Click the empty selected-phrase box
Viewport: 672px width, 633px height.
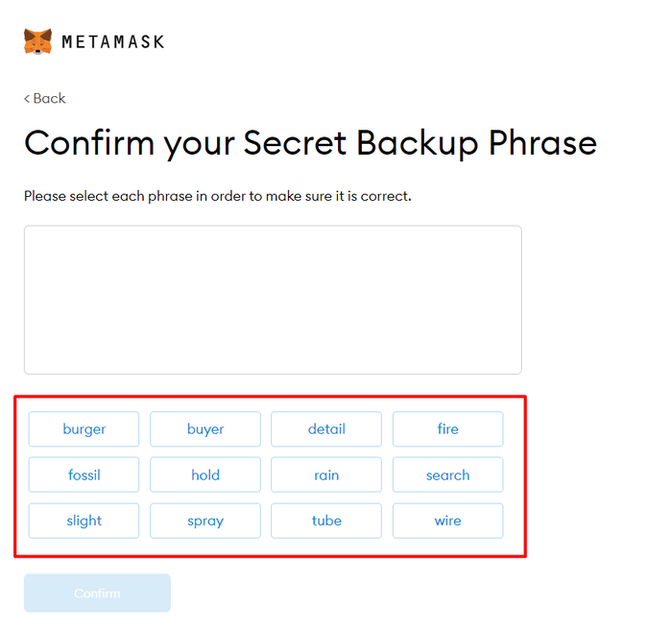[273, 300]
